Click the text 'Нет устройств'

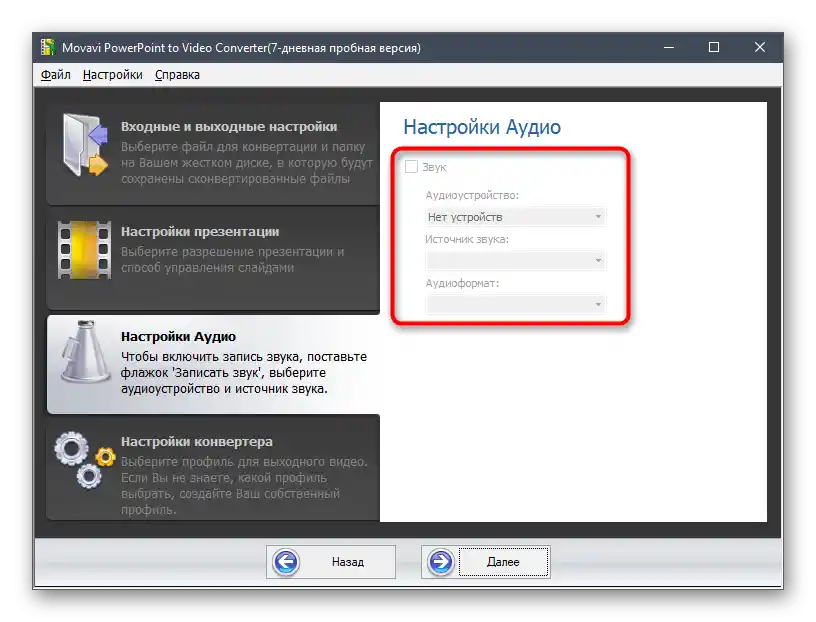[x=465, y=217]
